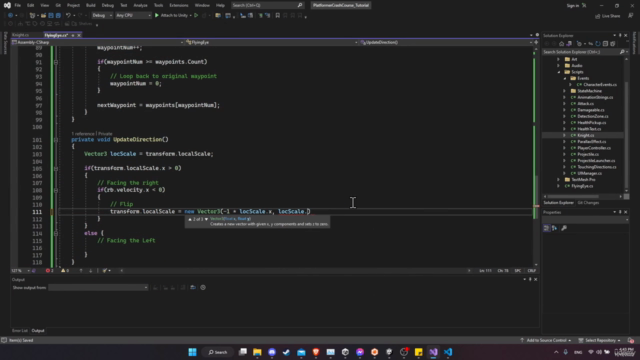Switch to the Knight.cs editor tab
The height and width of the screenshot is (360, 640).
click(20, 36)
